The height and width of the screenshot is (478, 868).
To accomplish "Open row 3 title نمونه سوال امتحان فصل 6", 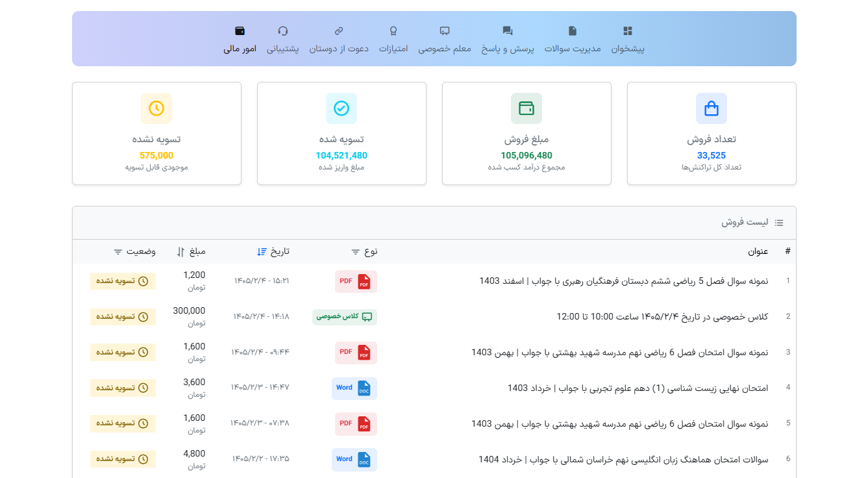I will coord(620,352).
